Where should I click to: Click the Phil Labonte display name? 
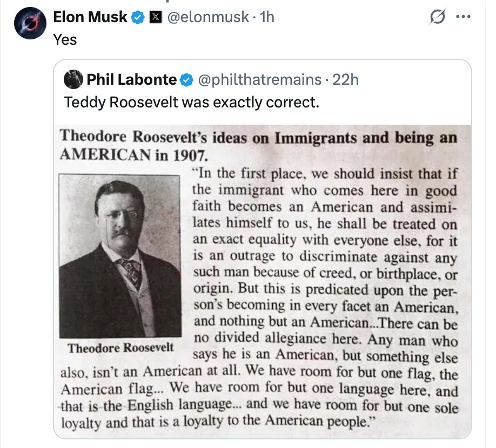[132, 80]
